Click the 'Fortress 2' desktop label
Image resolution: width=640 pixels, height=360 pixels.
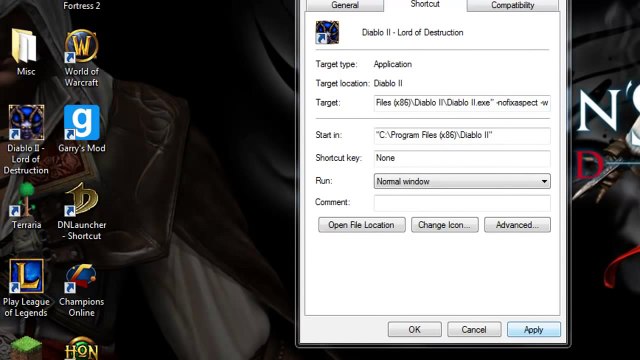82,6
